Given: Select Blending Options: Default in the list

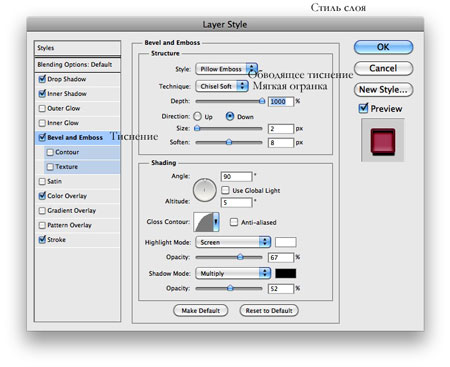Looking at the screenshot, I should click(77, 64).
